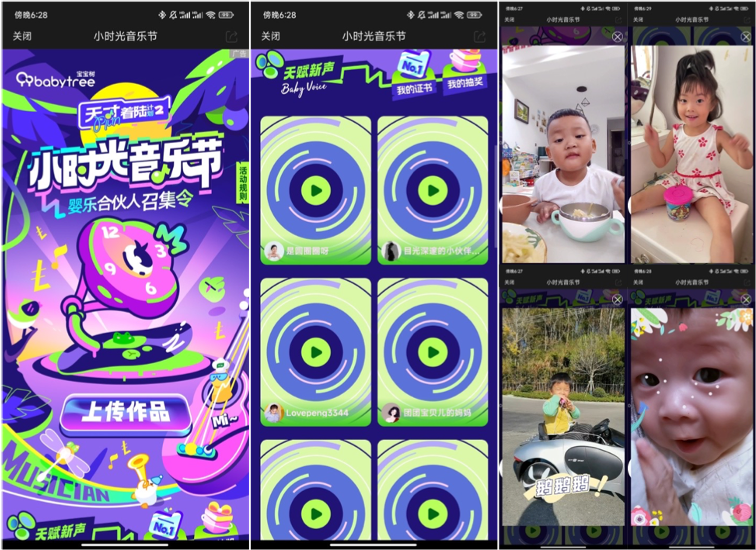The height and width of the screenshot is (550, 756).
Task: Open 活动规则 side tab on poster
Action: pyautogui.click(x=243, y=184)
